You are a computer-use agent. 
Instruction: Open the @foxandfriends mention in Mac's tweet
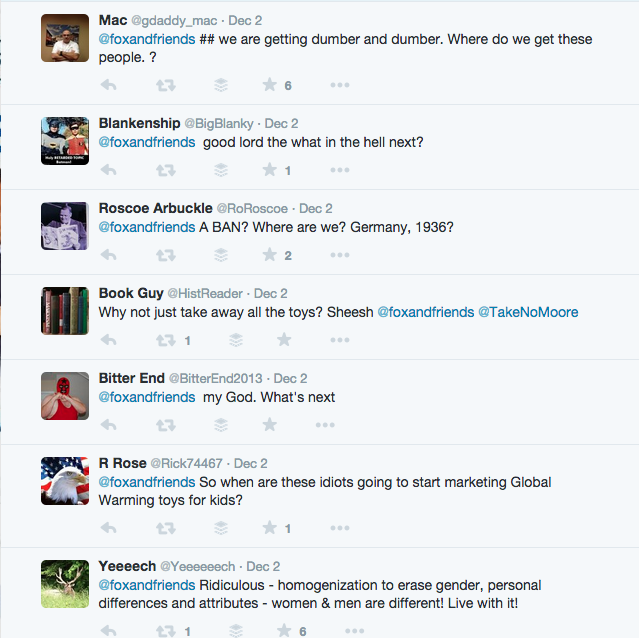146,40
